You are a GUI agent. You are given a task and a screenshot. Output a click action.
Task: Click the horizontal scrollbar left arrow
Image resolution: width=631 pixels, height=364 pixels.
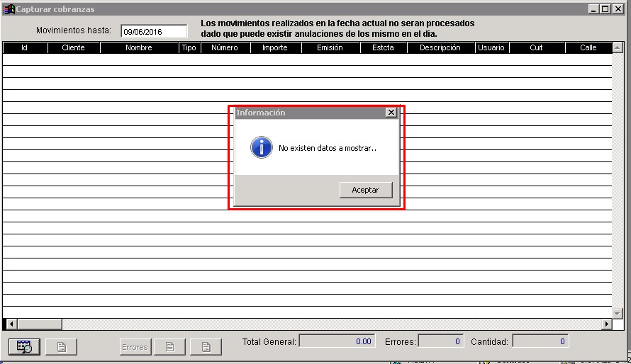pos(11,324)
